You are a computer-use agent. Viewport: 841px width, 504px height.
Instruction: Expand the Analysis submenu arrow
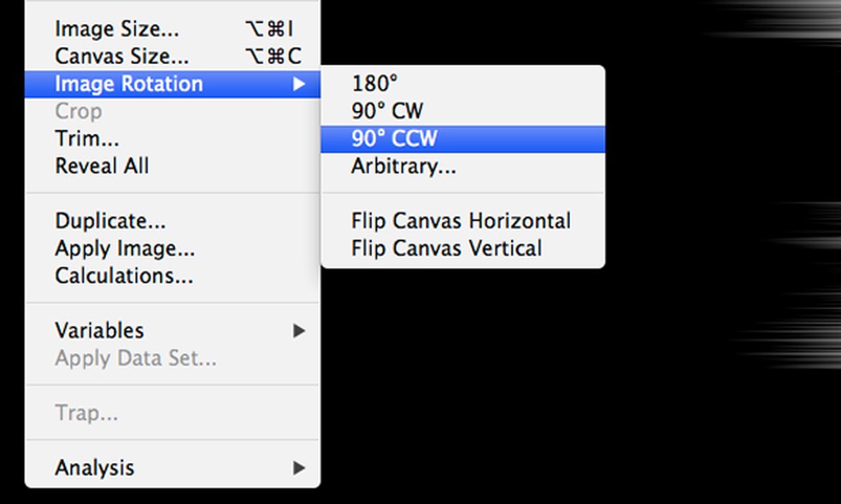(x=298, y=468)
